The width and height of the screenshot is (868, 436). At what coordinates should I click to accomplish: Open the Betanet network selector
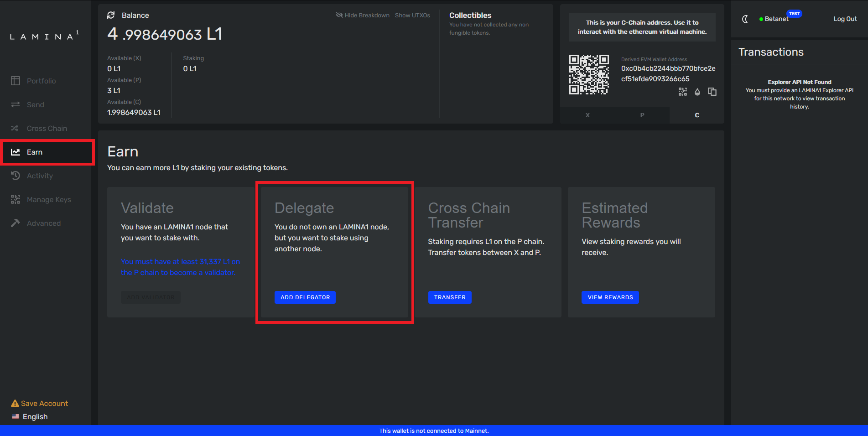(x=776, y=19)
